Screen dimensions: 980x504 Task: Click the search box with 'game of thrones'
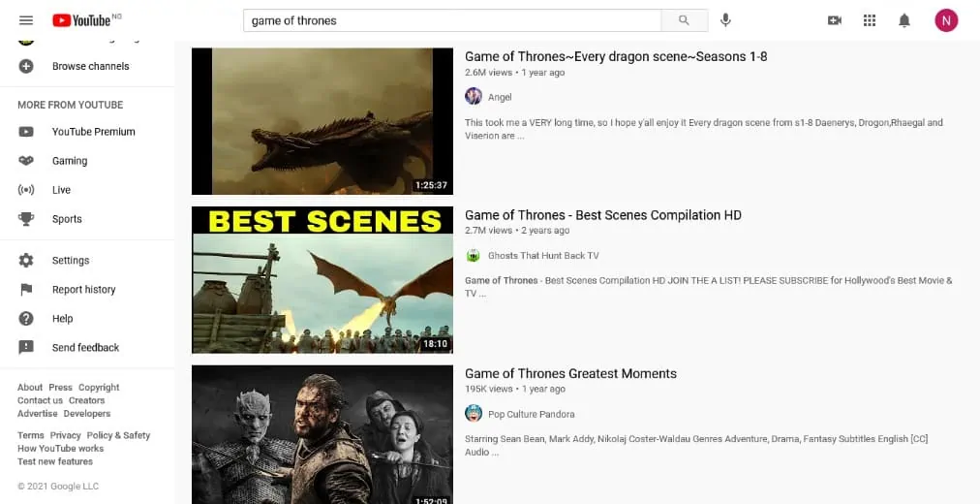click(452, 20)
